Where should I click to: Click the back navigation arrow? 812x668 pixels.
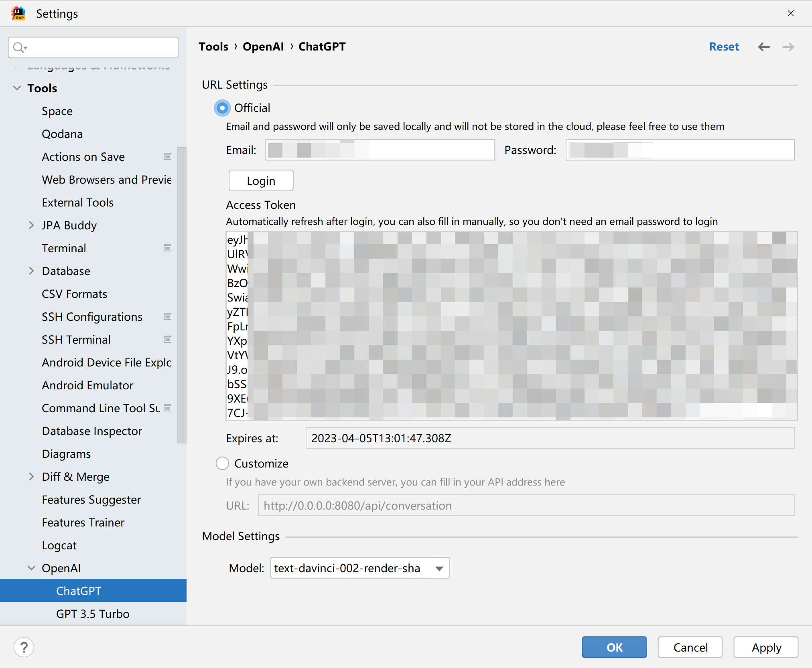click(x=764, y=47)
